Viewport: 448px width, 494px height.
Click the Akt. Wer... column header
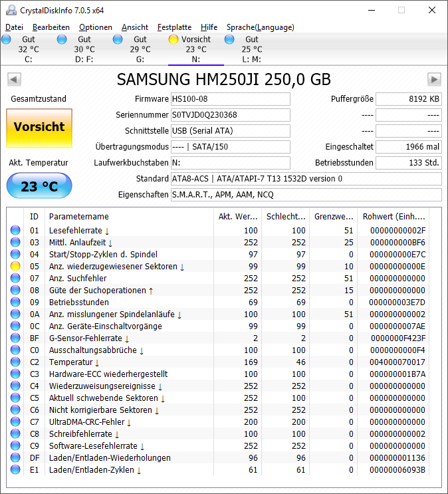click(238, 217)
